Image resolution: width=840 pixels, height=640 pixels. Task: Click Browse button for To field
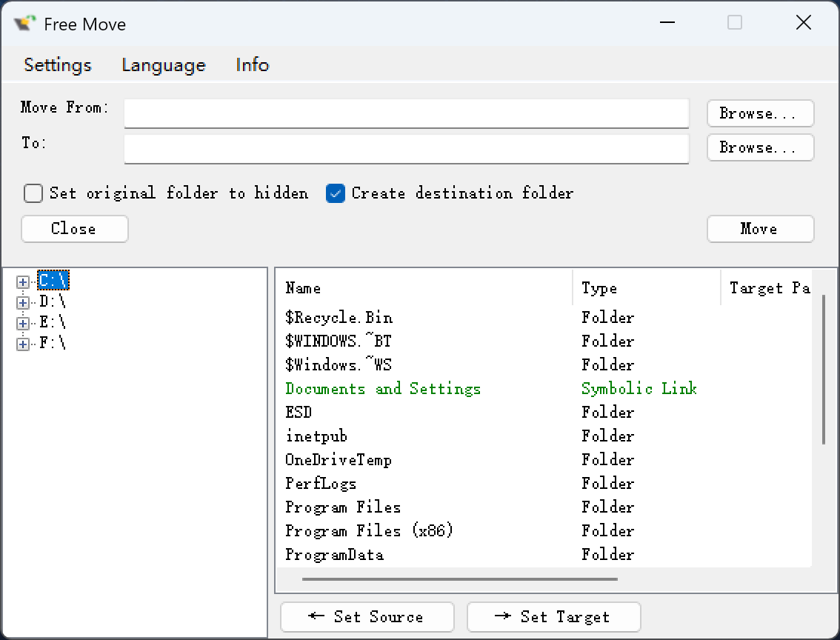760,147
